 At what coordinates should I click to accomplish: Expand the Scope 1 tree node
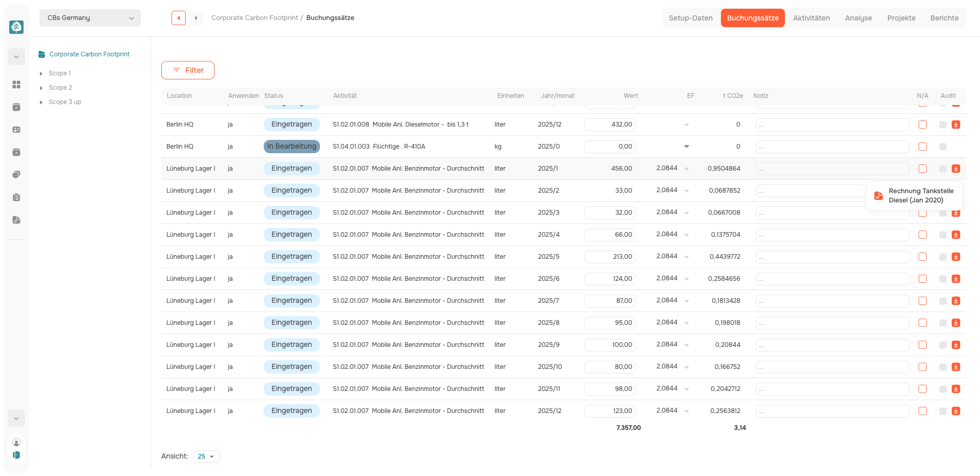coord(41,74)
